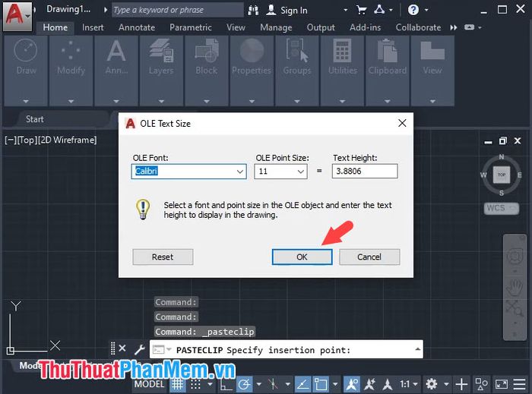The height and width of the screenshot is (394, 532).
Task: Toggle clean screen icon in status bar
Action: click(502, 384)
